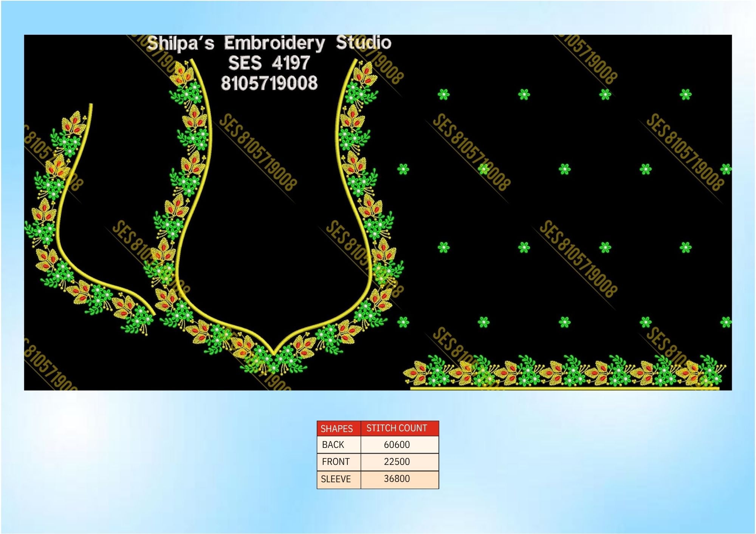Click the front neckline design on the left
This screenshot has width=756, height=534.
click(x=90, y=220)
